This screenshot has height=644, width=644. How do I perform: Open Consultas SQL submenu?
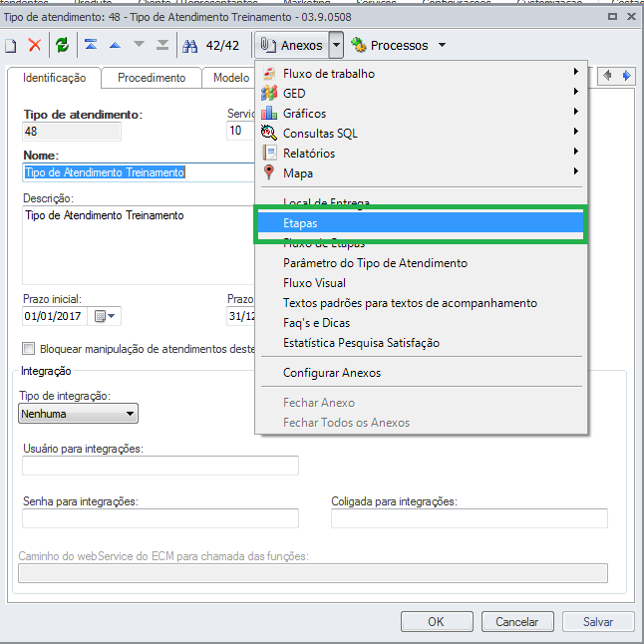pos(422,133)
